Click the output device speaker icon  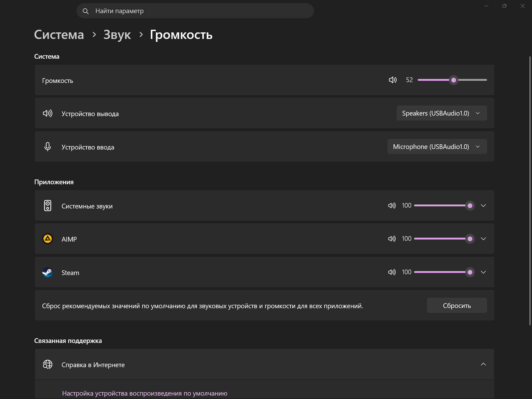pyautogui.click(x=48, y=113)
